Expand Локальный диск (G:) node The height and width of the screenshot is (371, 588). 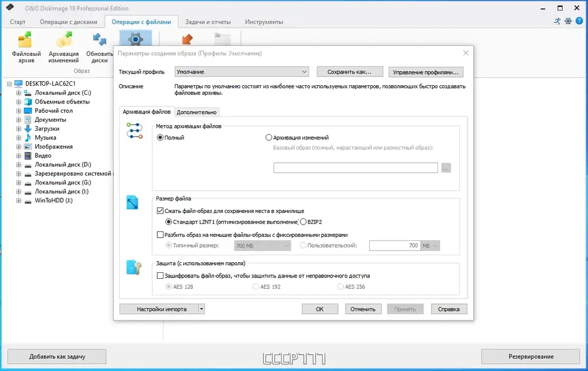(x=18, y=183)
